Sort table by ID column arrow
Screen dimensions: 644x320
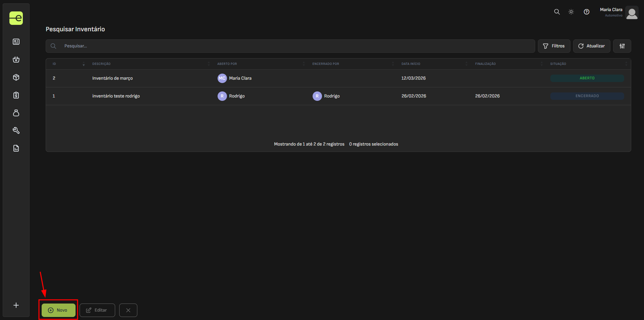tap(84, 64)
